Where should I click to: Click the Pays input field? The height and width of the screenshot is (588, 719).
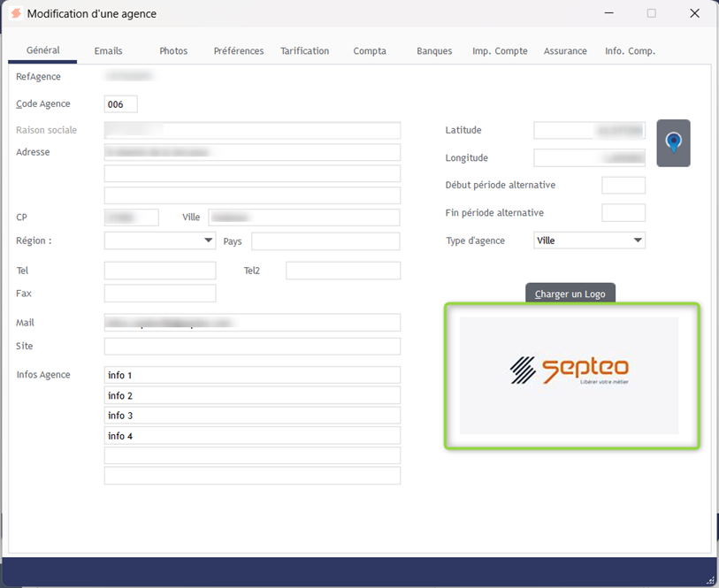[x=325, y=241]
